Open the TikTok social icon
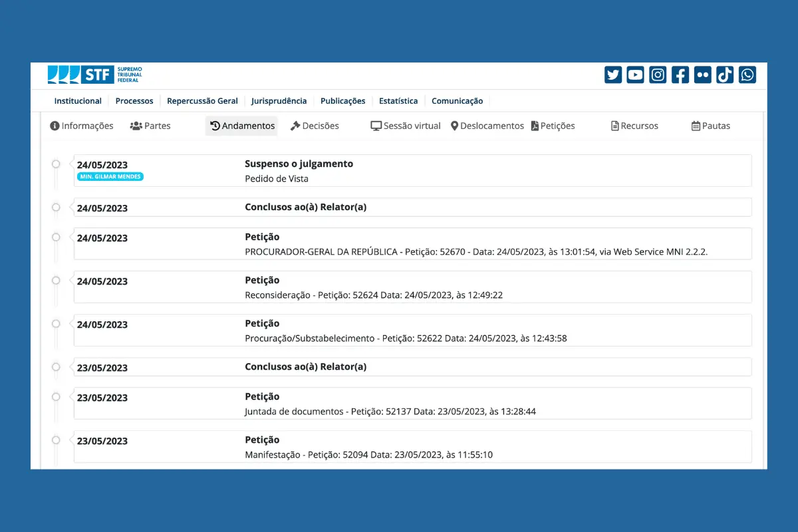The height and width of the screenshot is (532, 798). click(725, 75)
